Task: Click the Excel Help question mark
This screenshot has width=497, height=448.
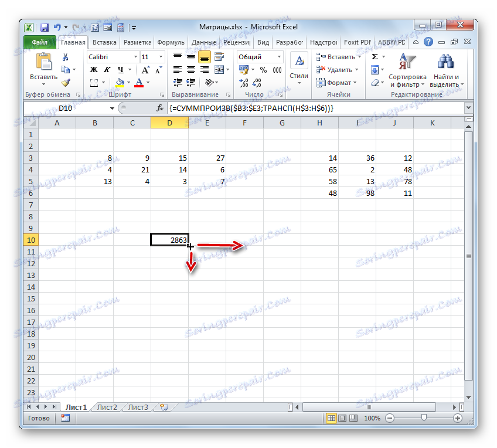Action: pyautogui.click(x=428, y=42)
